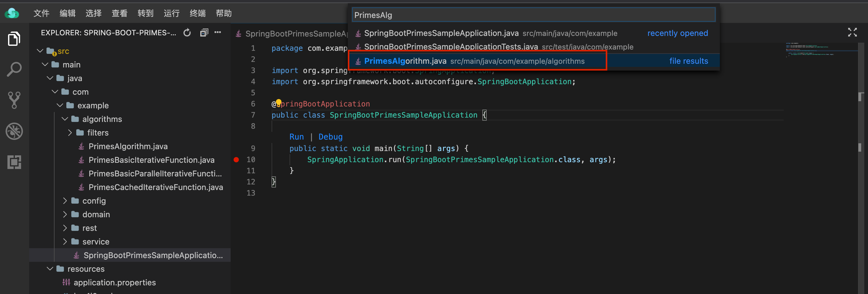Expand the filters folder
Screen dimensions: 868x294
point(70,133)
